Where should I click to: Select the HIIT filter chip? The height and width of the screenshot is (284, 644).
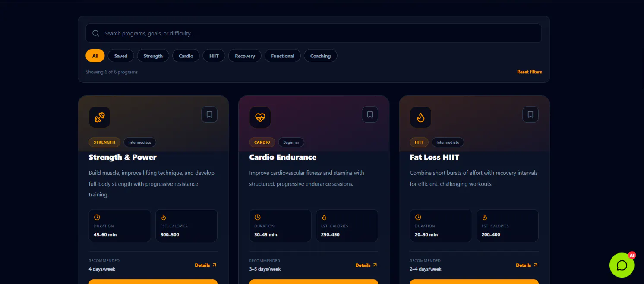click(x=214, y=56)
